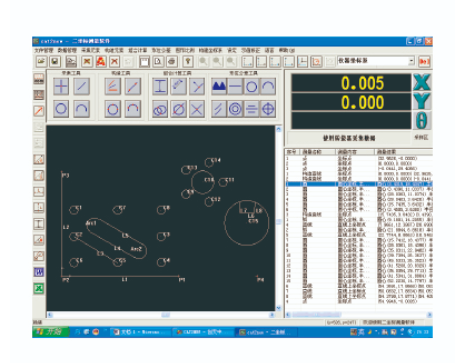Image resolution: width=469 pixels, height=363 pixels.
Task: Click the save (floppy disk) toolbar icon
Action: [x=55, y=61]
